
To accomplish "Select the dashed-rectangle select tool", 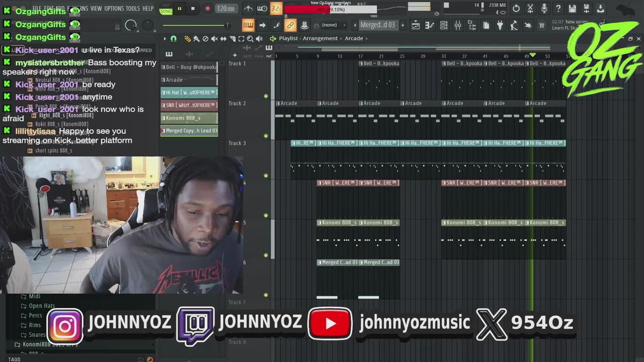I will (x=242, y=39).
